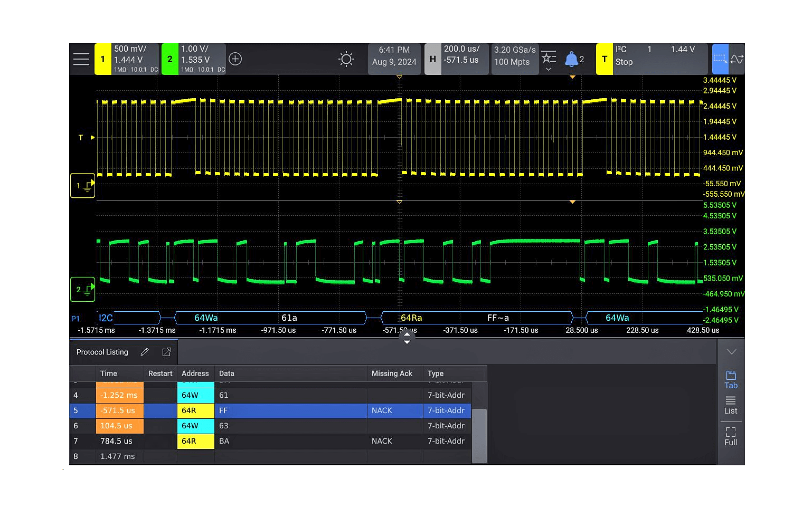
Task: Select channel 2 ground reference marker
Action: pos(83,290)
